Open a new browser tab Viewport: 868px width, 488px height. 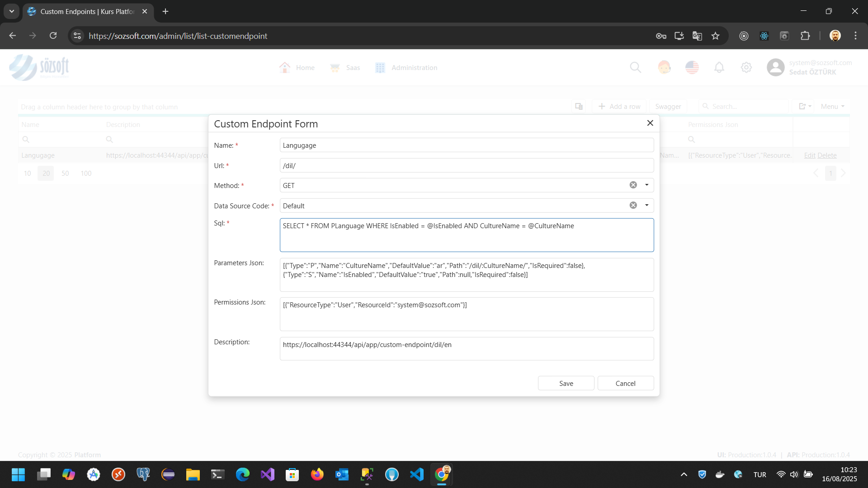pyautogui.click(x=165, y=11)
